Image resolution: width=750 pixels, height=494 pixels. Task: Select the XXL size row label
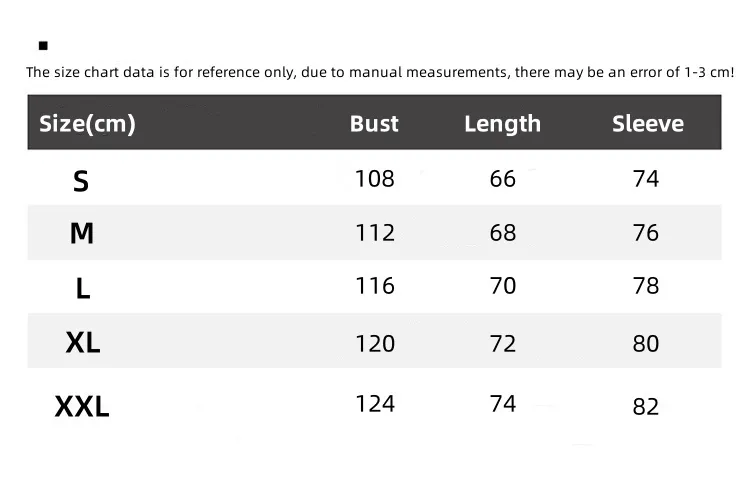pyautogui.click(x=82, y=407)
